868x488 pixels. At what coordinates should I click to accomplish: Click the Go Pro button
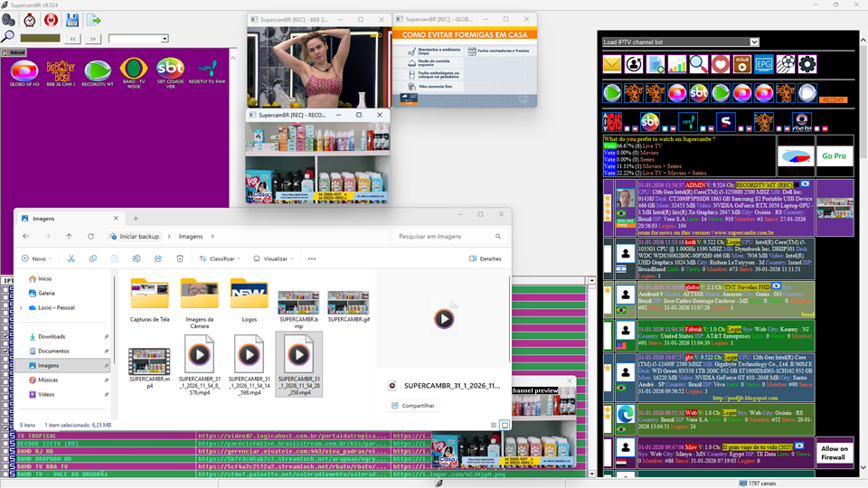(832, 155)
